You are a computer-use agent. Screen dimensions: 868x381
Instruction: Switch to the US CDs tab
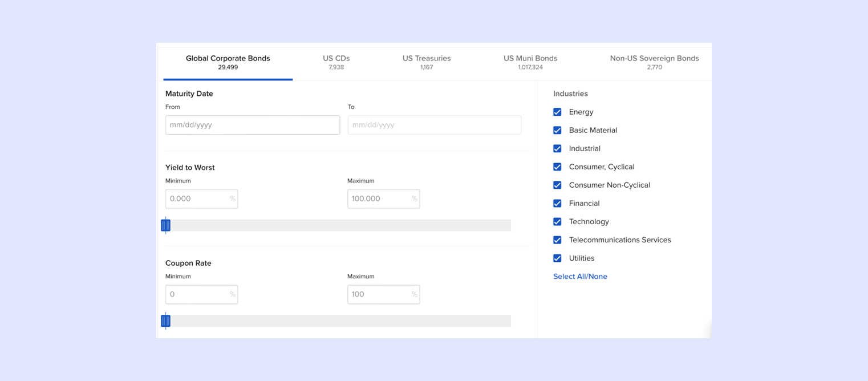[x=336, y=62]
